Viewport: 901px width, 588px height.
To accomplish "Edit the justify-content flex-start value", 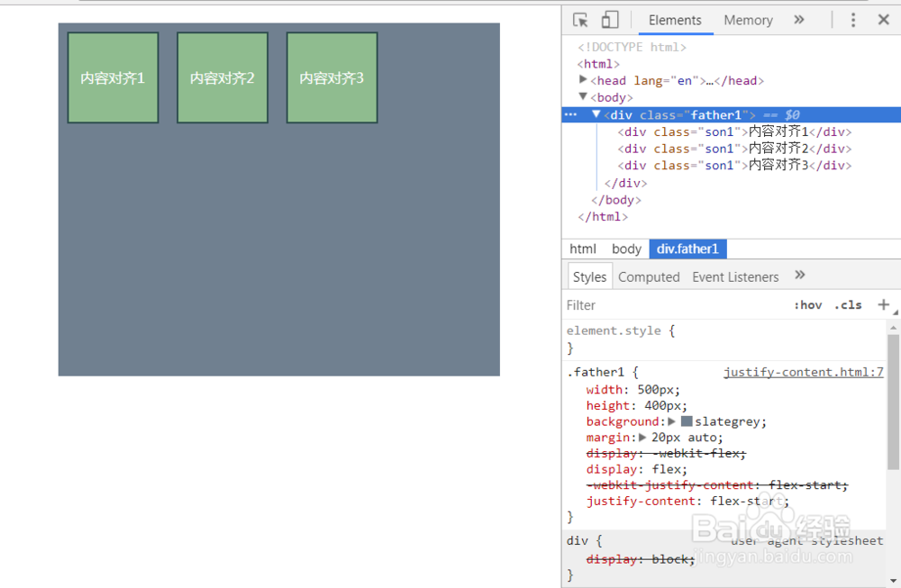I will click(x=746, y=501).
